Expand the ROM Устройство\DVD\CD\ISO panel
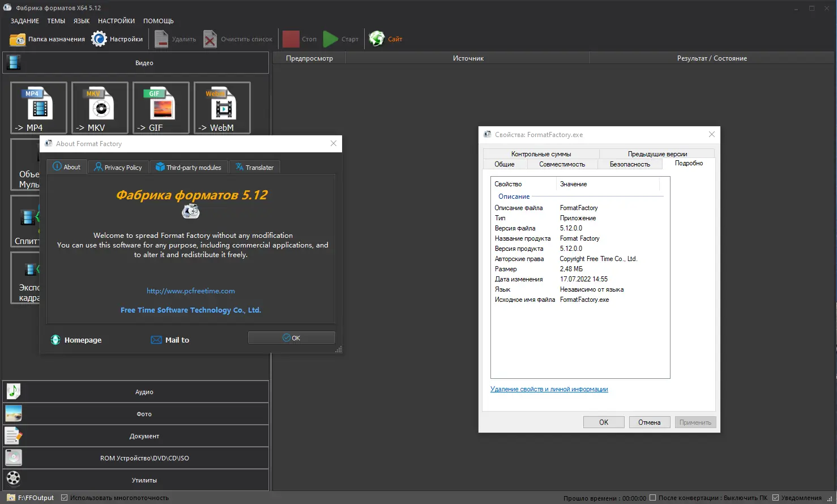Screen dimensions: 837x504 [136, 458]
